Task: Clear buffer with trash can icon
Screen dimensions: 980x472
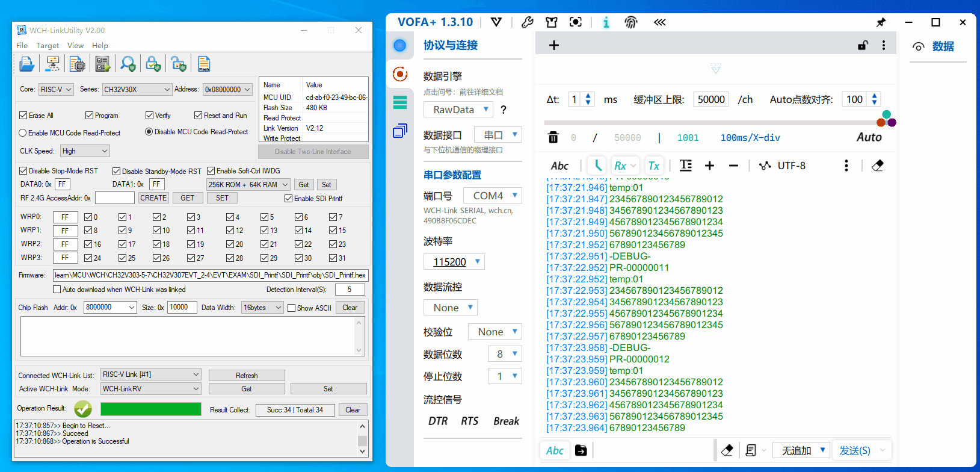Action: pyautogui.click(x=553, y=137)
